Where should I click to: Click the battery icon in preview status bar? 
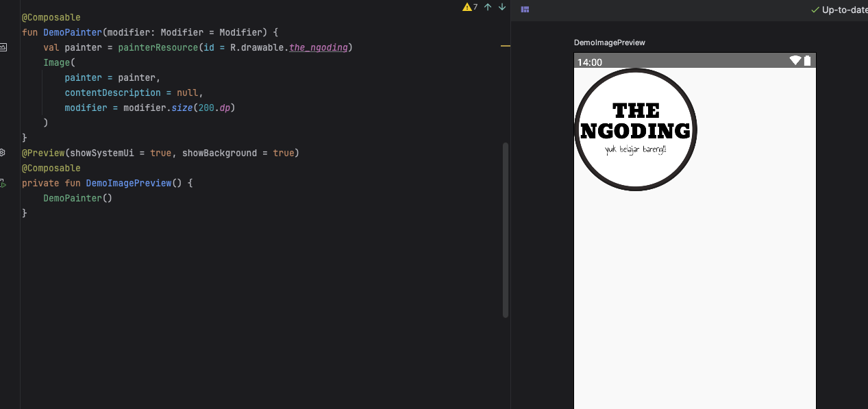[808, 61]
